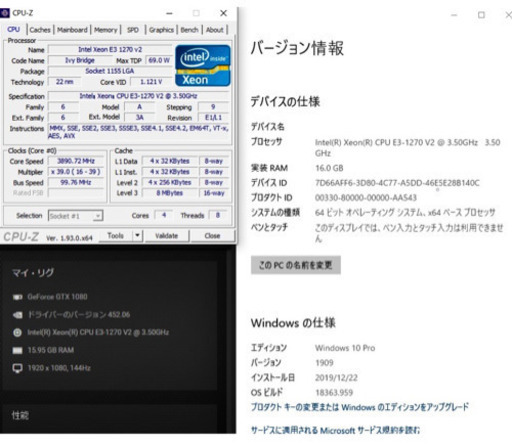512x446 pixels.
Task: Open the Socket #1 selection dropdown
Action: point(75,216)
